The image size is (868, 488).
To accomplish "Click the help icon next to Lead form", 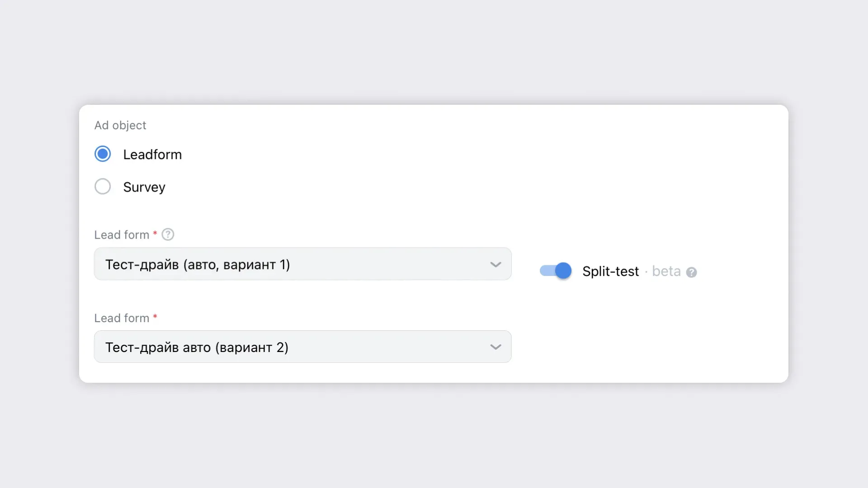I will point(168,235).
